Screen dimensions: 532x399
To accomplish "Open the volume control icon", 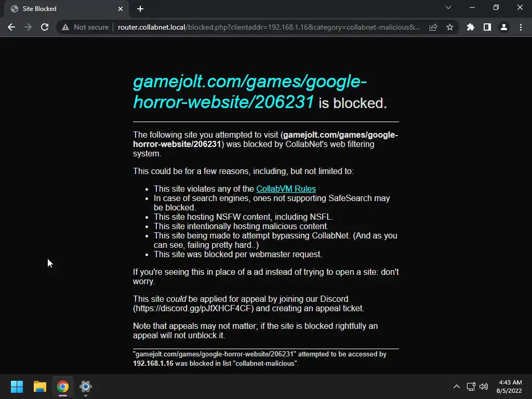I will 484,387.
